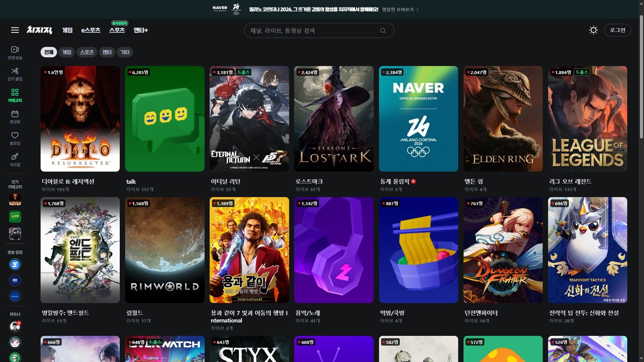Image resolution: width=644 pixels, height=362 pixels.
Task: Select the 카테고리 sidebar icon
Action: (15, 93)
